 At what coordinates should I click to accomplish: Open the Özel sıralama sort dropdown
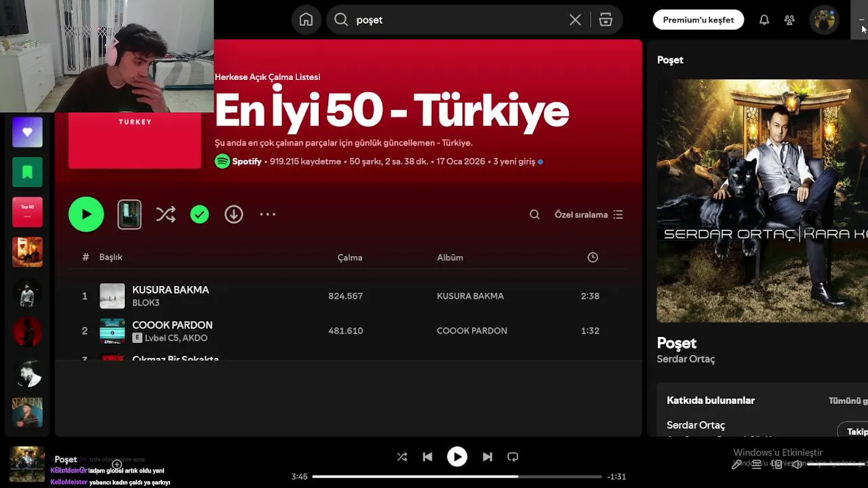(589, 214)
